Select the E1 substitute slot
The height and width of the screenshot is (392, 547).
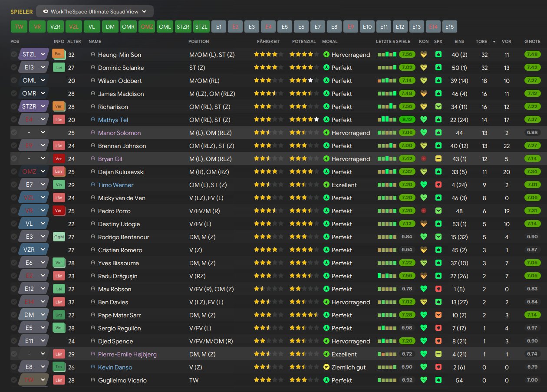tap(219, 26)
